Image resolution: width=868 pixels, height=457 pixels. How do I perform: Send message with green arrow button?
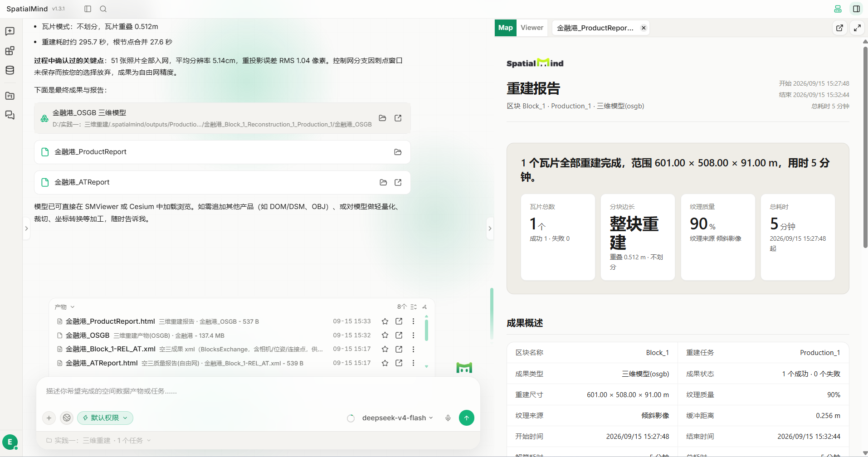click(466, 418)
